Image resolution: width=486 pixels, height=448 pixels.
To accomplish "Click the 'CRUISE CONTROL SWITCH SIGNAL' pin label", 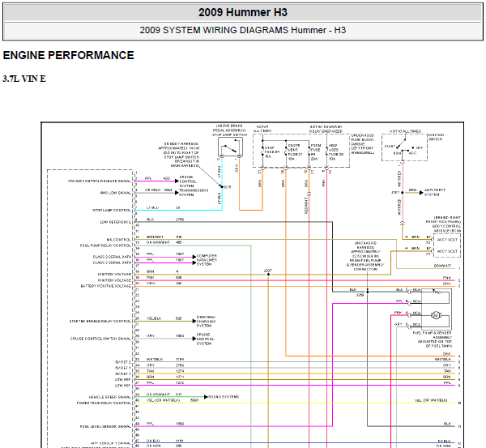I will (x=100, y=339).
